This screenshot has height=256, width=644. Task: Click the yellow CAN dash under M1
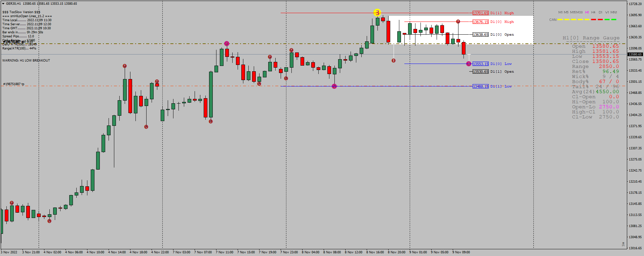tap(560, 20)
